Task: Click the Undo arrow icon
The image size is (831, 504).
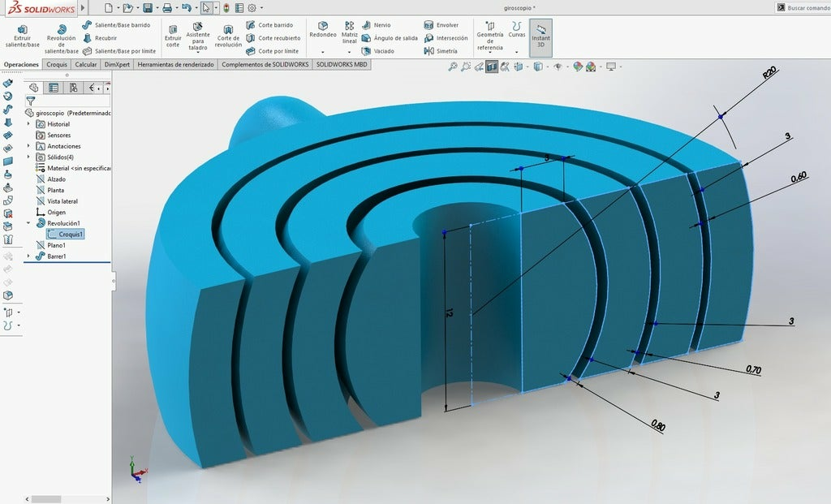Action: click(186, 8)
